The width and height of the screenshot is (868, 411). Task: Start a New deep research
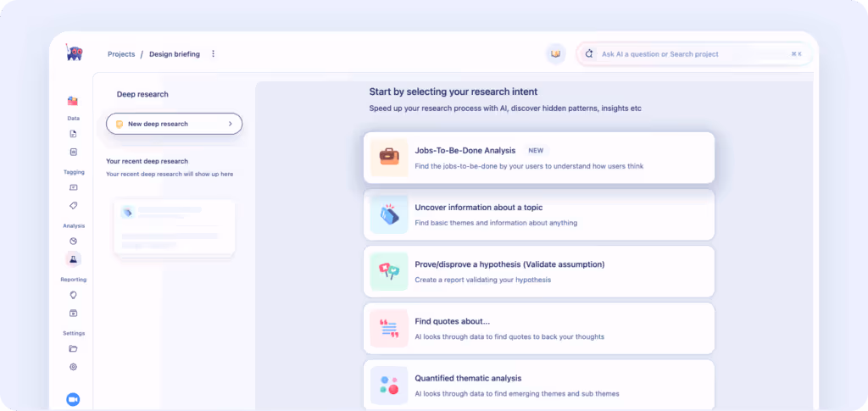(x=175, y=124)
